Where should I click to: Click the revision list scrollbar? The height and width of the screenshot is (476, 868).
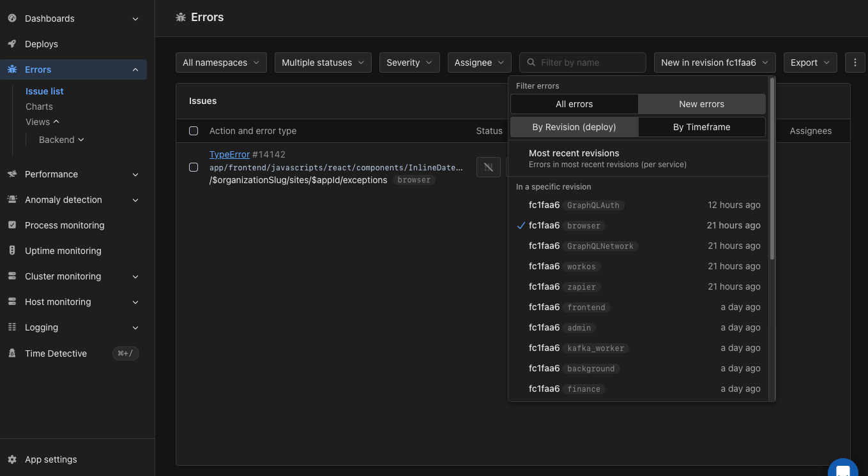click(x=772, y=168)
